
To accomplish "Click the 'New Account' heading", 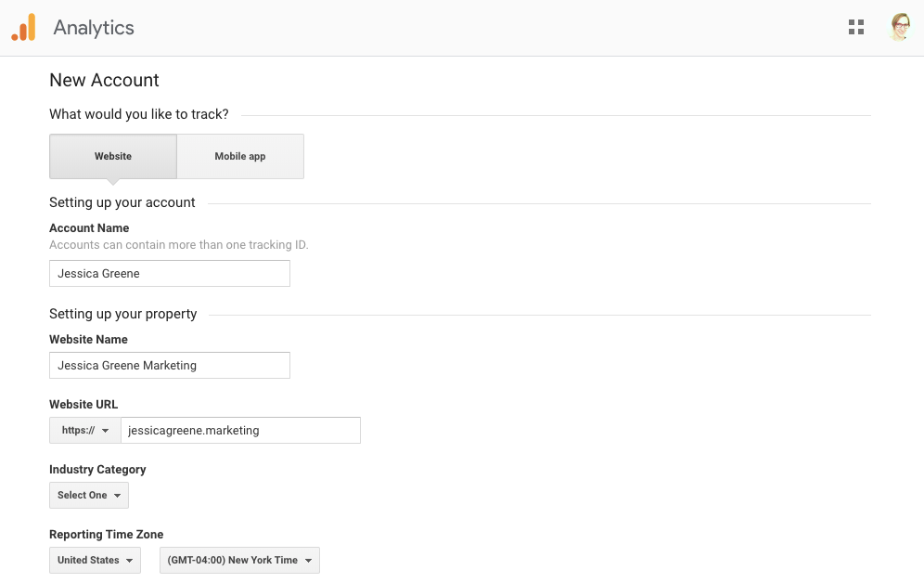I will pos(104,80).
